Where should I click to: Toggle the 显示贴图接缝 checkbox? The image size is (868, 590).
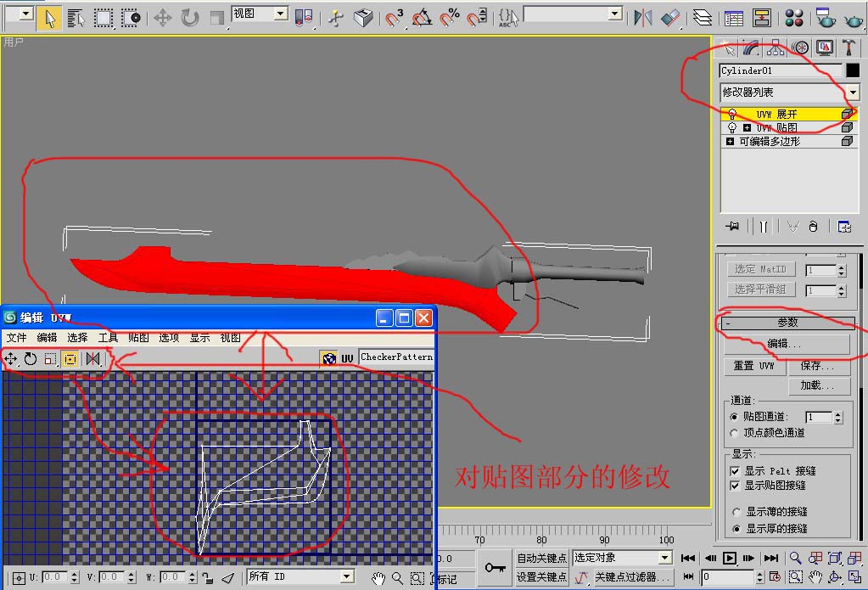coord(735,486)
